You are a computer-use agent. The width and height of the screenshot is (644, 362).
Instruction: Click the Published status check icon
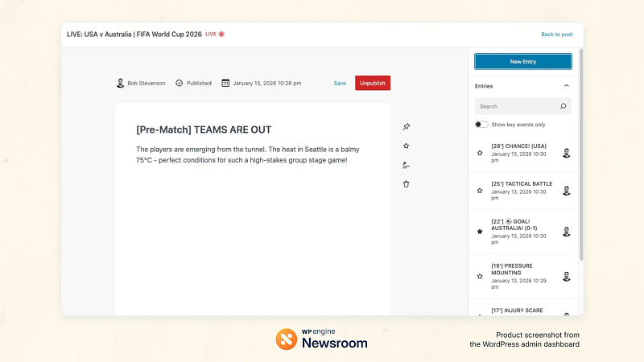[179, 83]
